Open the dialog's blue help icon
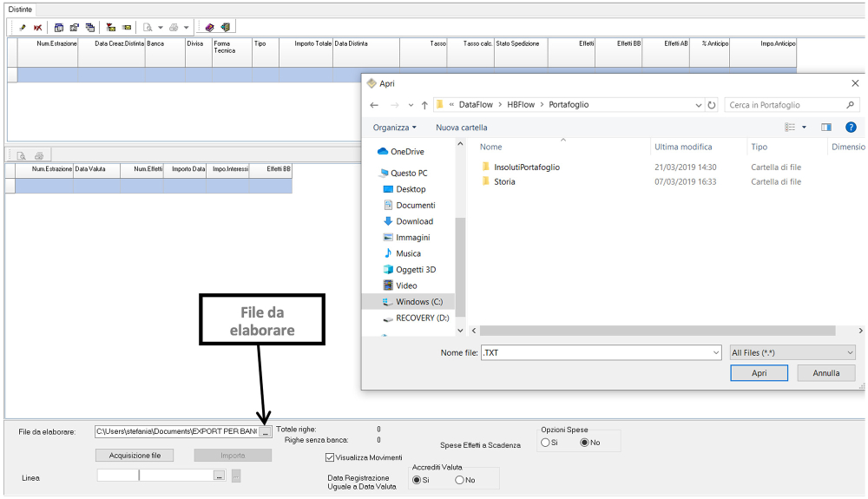The image size is (868, 499). [851, 128]
